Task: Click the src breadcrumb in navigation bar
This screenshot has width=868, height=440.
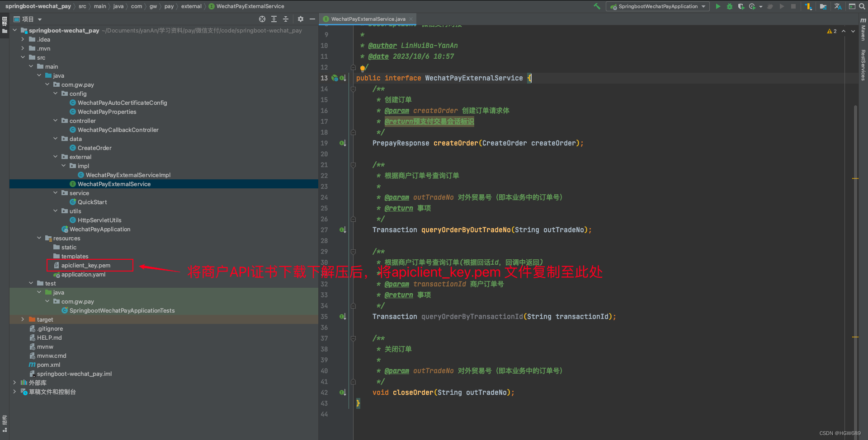Action: (x=82, y=6)
